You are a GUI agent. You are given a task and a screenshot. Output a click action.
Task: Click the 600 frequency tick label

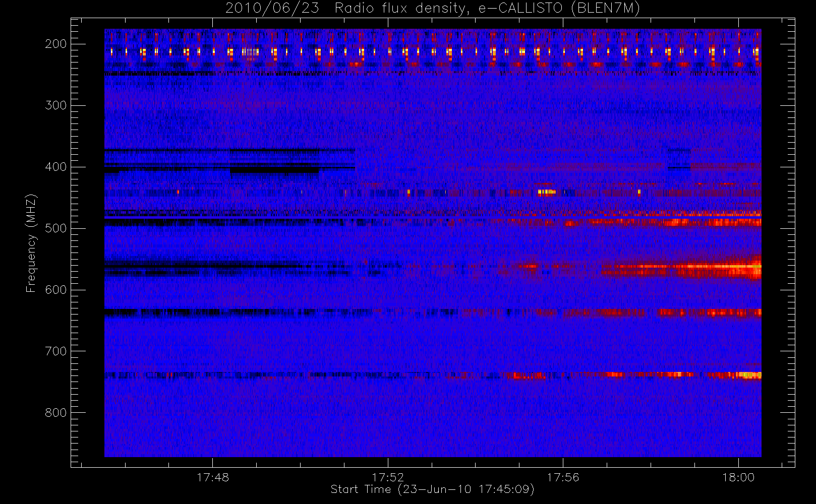coord(55,290)
